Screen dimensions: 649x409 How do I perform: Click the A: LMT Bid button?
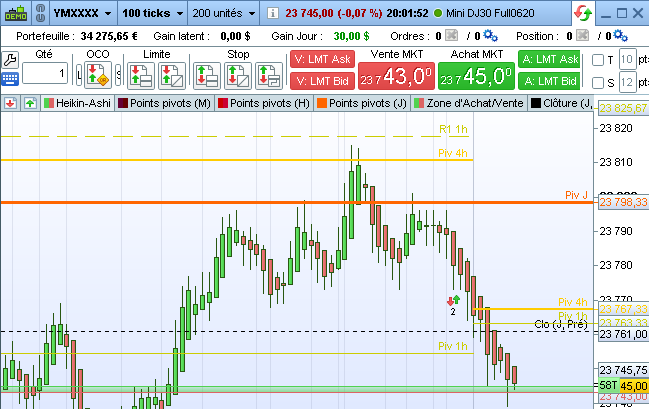[550, 81]
